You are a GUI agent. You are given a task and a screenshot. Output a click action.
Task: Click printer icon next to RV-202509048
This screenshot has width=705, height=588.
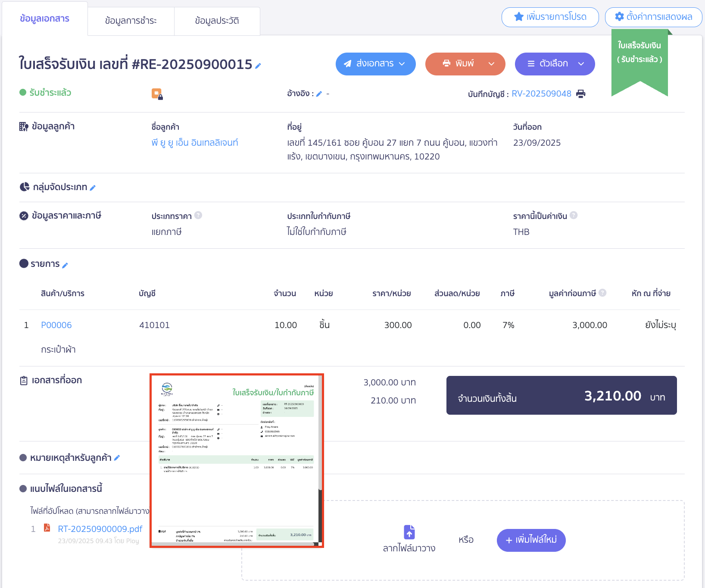[x=581, y=94]
